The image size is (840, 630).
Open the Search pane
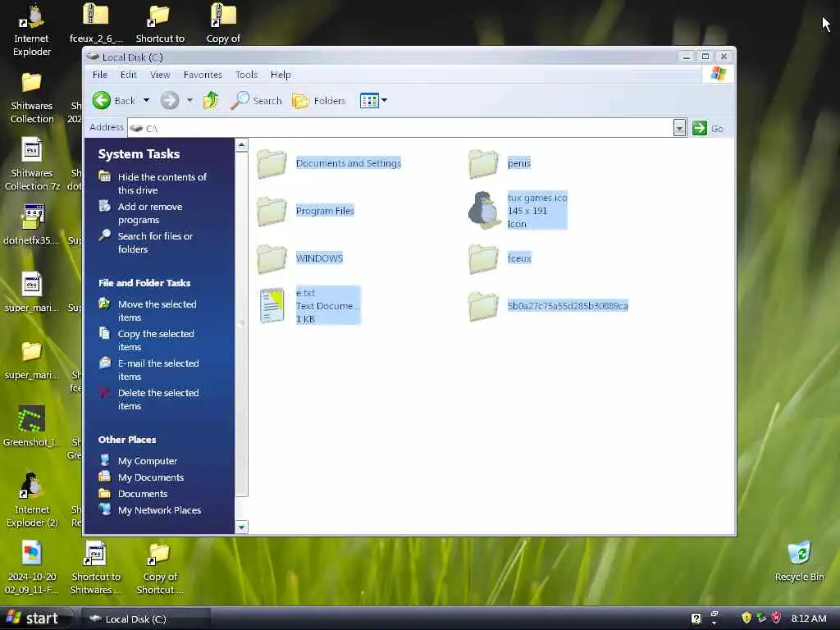[257, 100]
